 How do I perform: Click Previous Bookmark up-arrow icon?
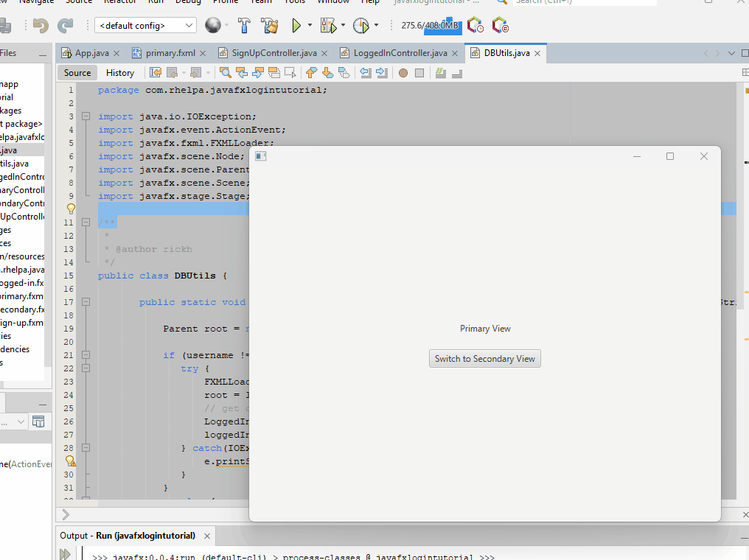pyautogui.click(x=311, y=72)
